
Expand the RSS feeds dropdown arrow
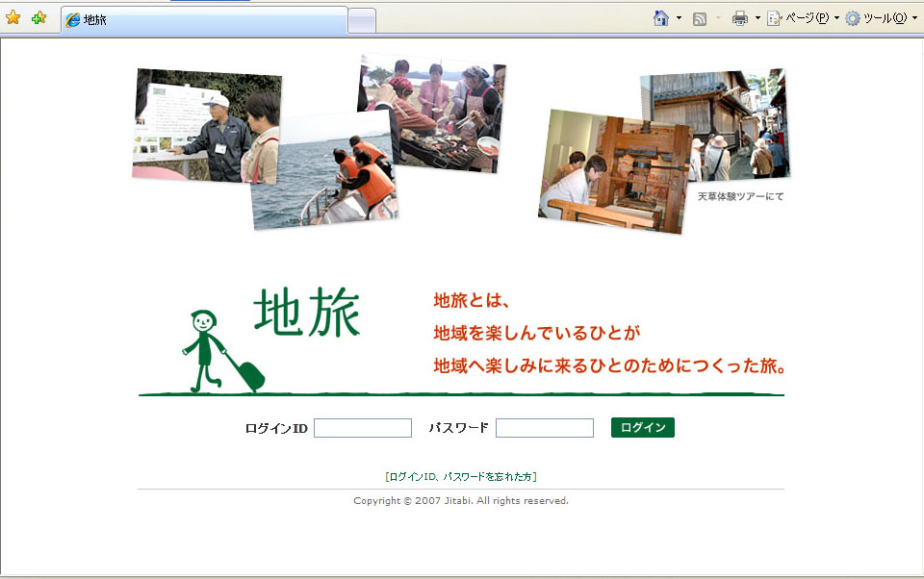(718, 18)
